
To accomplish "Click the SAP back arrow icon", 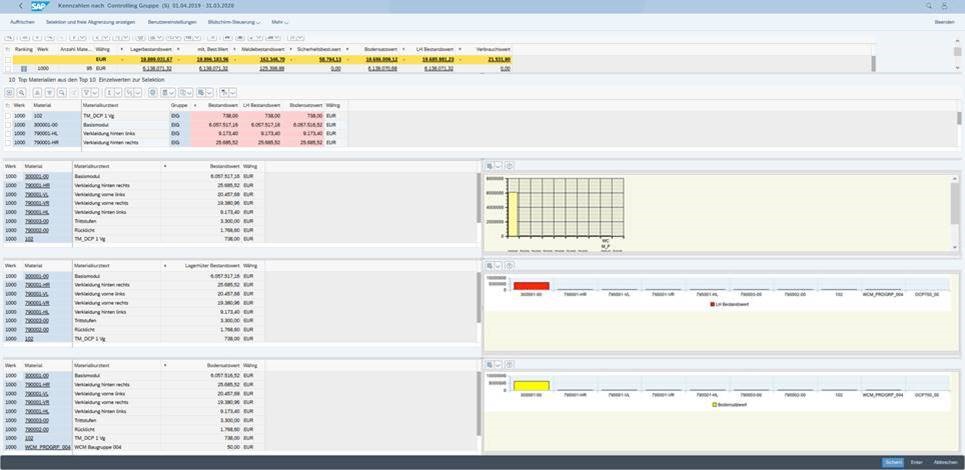I will 21,6.
